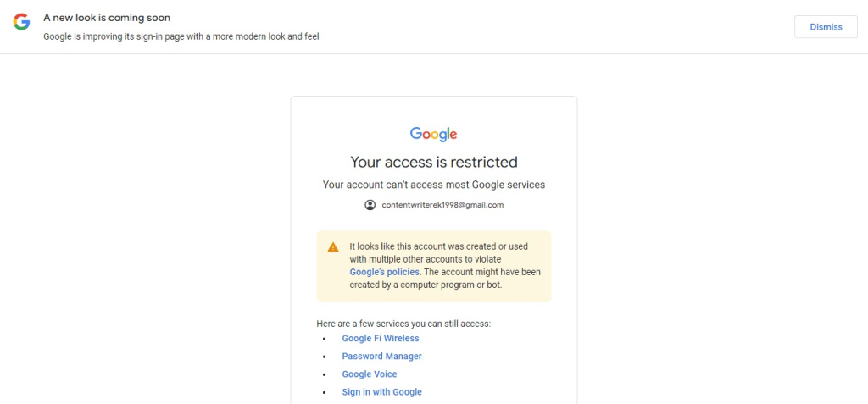Click the contentwriterek1998@gmail.com email address

pos(442,205)
